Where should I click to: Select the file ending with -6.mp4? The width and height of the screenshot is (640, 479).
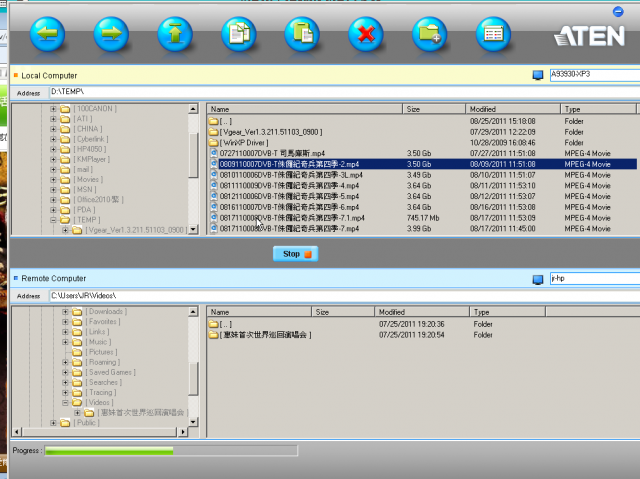click(422, 207)
